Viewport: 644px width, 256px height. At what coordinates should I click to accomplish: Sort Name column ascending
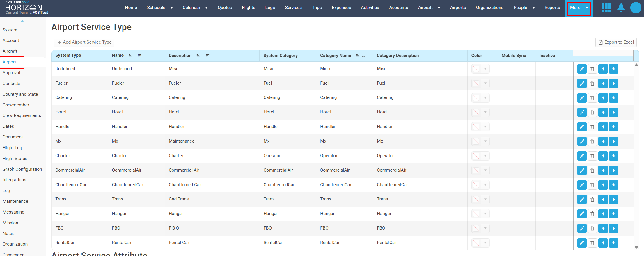[x=130, y=56]
